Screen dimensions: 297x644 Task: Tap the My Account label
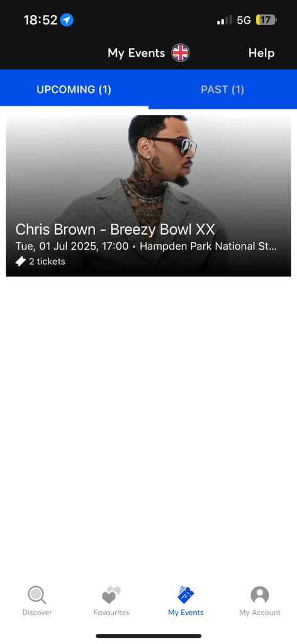(260, 613)
